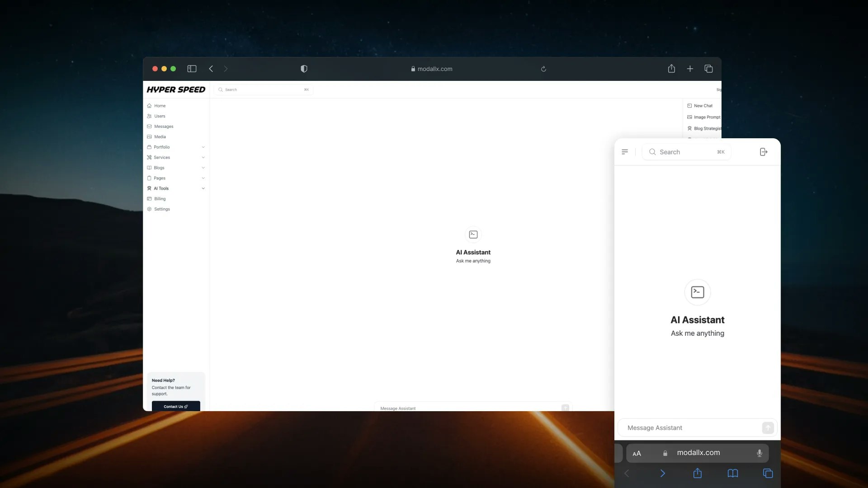Click the "Need Help?" heading
Image resolution: width=868 pixels, height=488 pixels.
coord(163,380)
